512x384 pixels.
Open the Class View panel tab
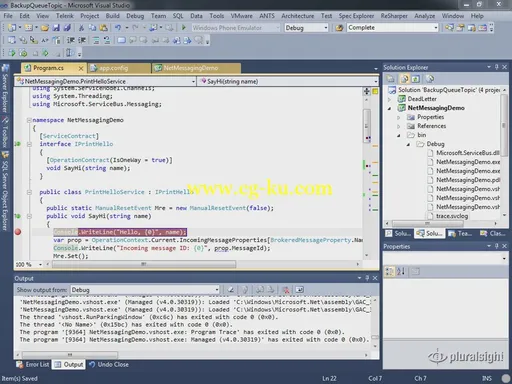click(x=493, y=234)
